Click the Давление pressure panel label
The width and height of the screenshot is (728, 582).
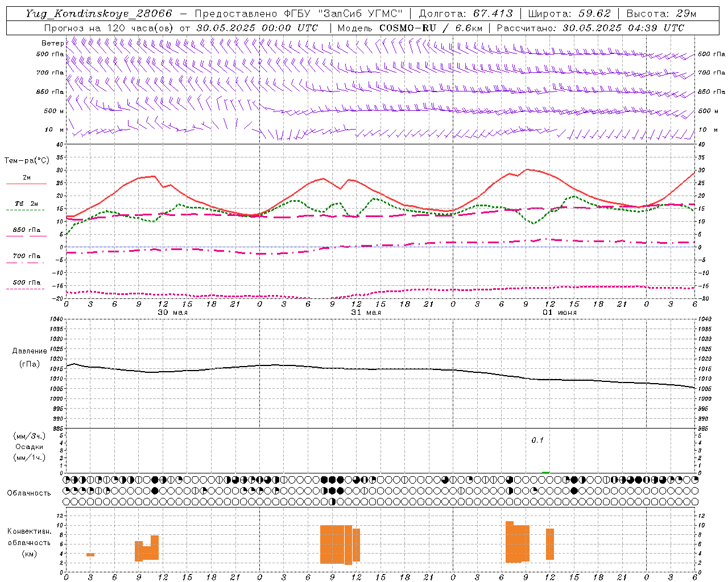pyautogui.click(x=29, y=351)
